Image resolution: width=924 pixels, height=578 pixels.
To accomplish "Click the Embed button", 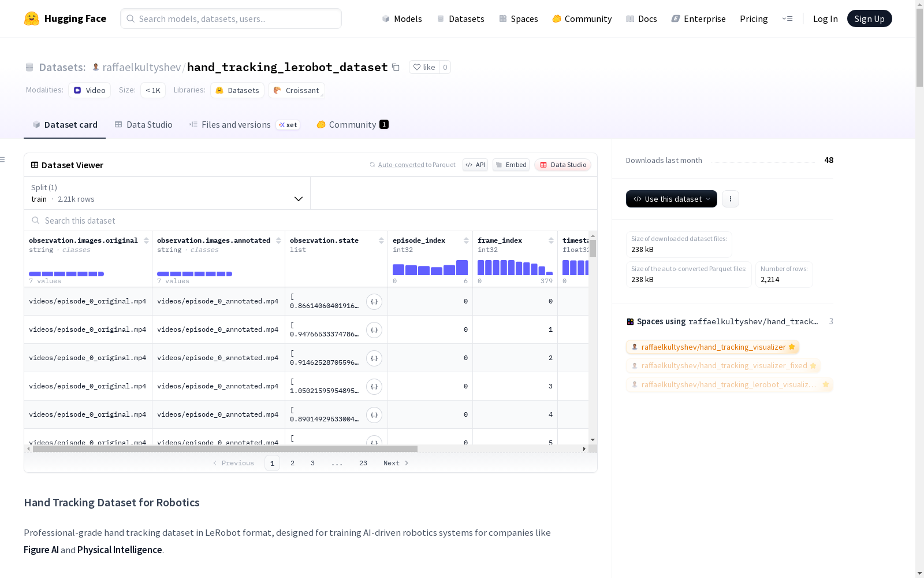I will [x=511, y=165].
